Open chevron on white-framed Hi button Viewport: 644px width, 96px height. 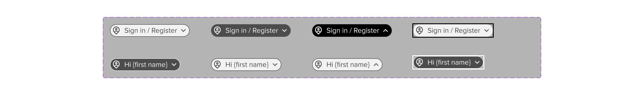[x=477, y=62]
